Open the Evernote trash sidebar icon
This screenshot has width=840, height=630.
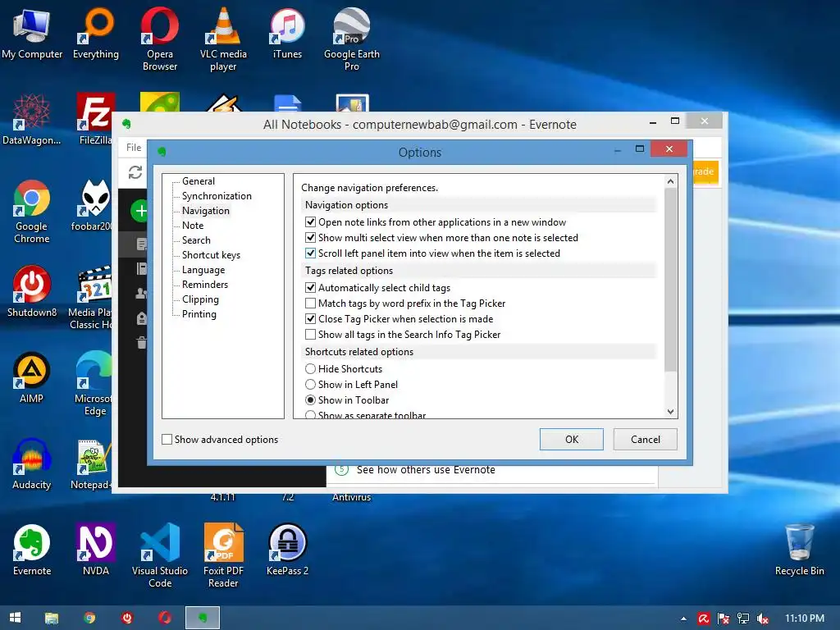[141, 342]
